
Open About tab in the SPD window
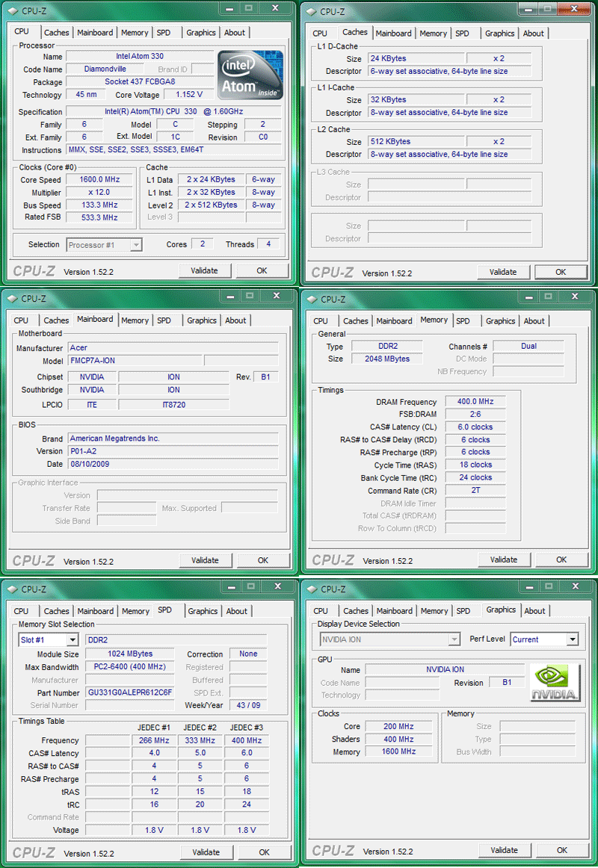pyautogui.click(x=236, y=611)
